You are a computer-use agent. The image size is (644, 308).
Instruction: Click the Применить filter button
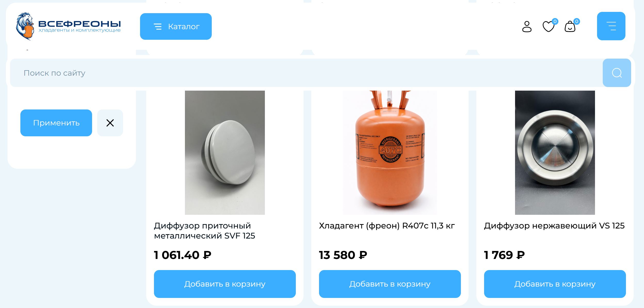click(56, 123)
